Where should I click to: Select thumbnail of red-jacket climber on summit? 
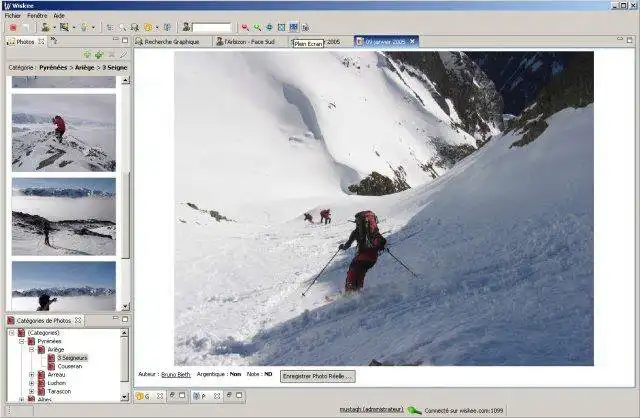[x=64, y=133]
